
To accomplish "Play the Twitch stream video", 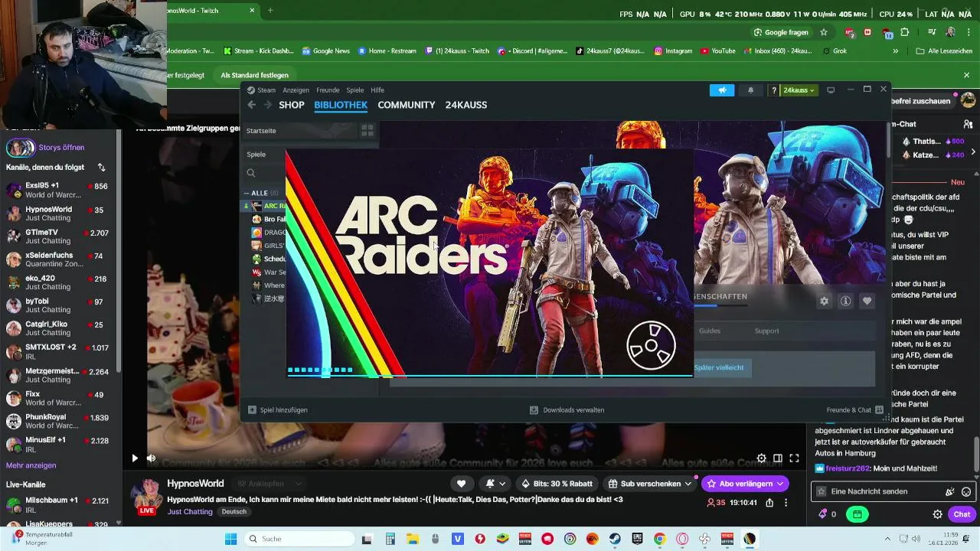I will [135, 458].
